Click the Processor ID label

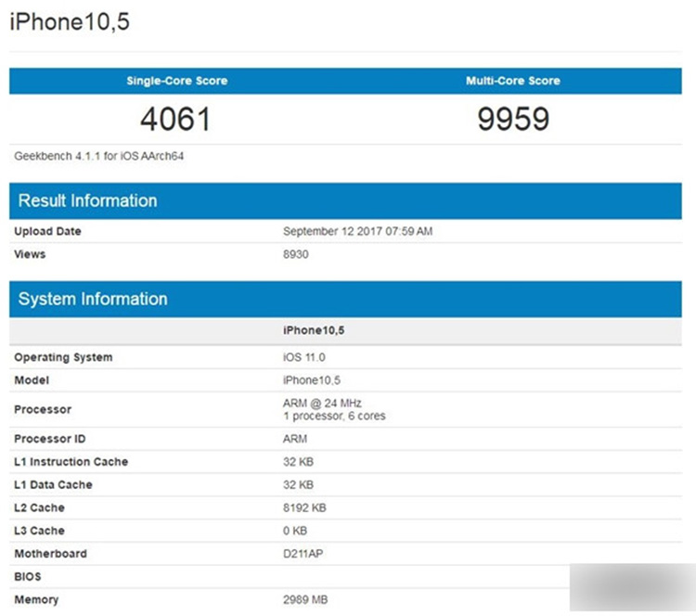pos(50,439)
